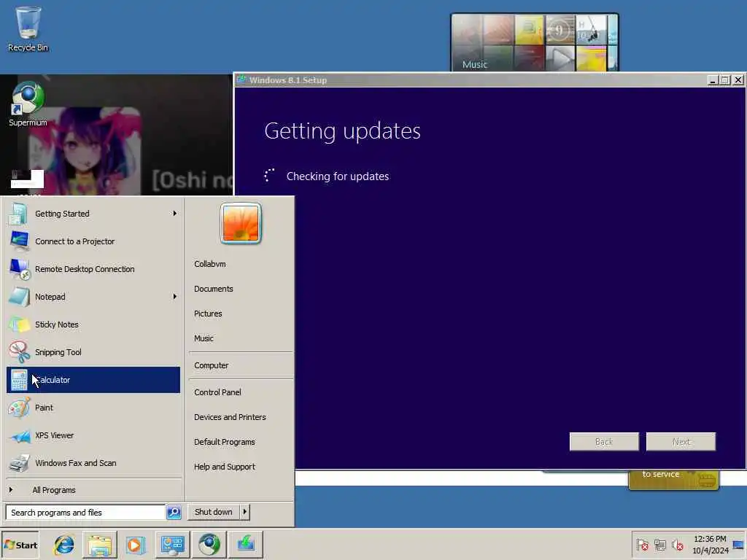Click the Windows Fax and Scan icon
The image size is (747, 560).
19,463
